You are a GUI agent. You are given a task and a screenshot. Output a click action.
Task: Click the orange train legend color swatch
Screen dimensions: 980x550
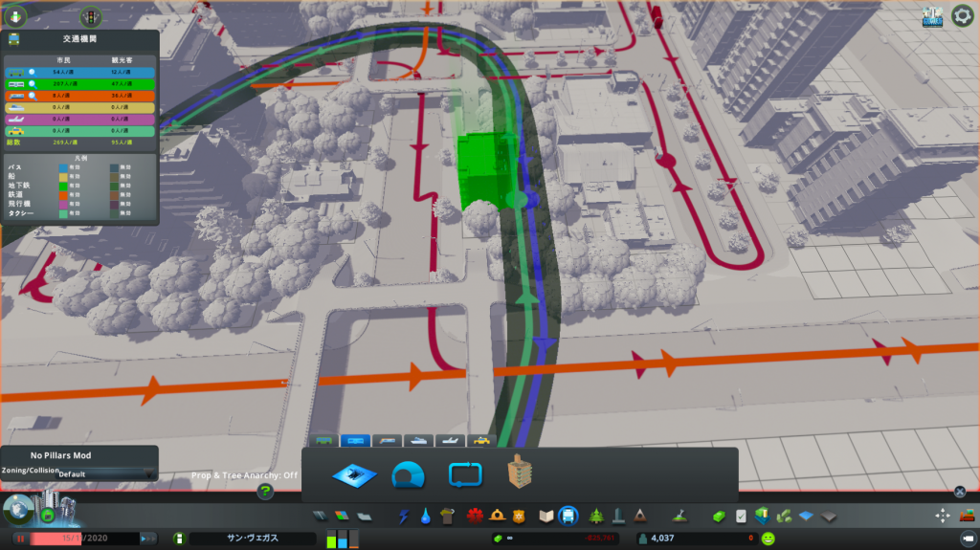click(x=62, y=195)
